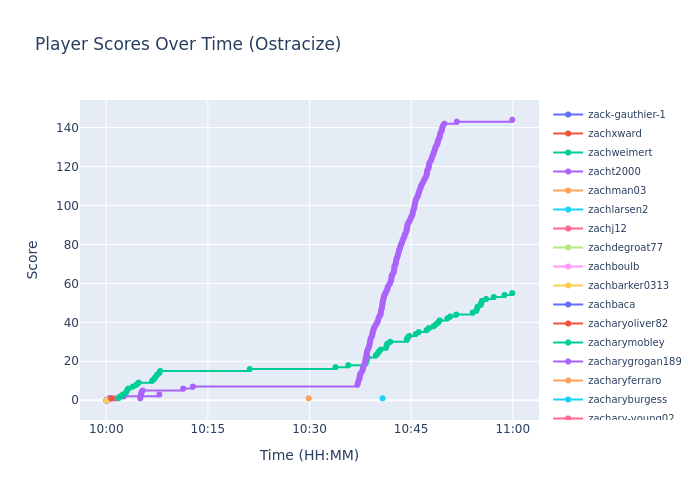Click the zachj12 legend marker icon
The height and width of the screenshot is (500, 700).
pos(568,229)
